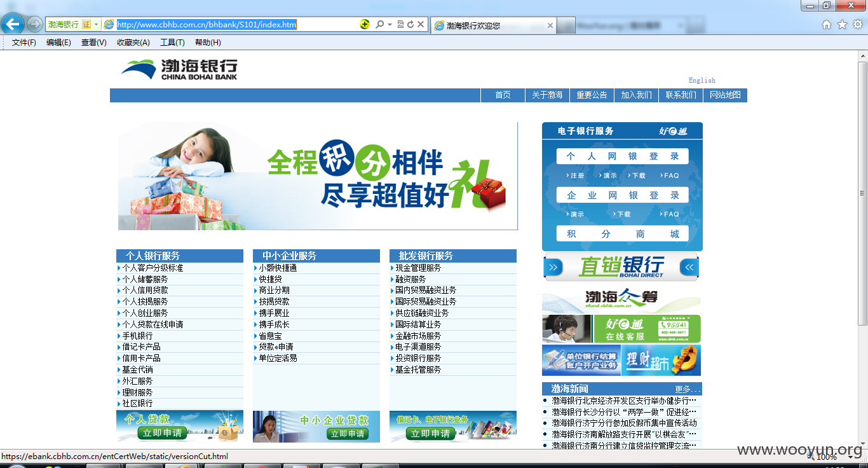Viewport: 868px width, 468px height.
Task: Expand the 渤海银行 certificate dropdown arrow
Action: pos(97,24)
